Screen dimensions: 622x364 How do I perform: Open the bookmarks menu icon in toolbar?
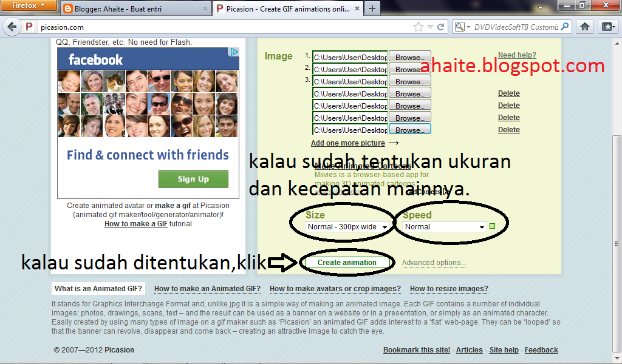point(608,27)
